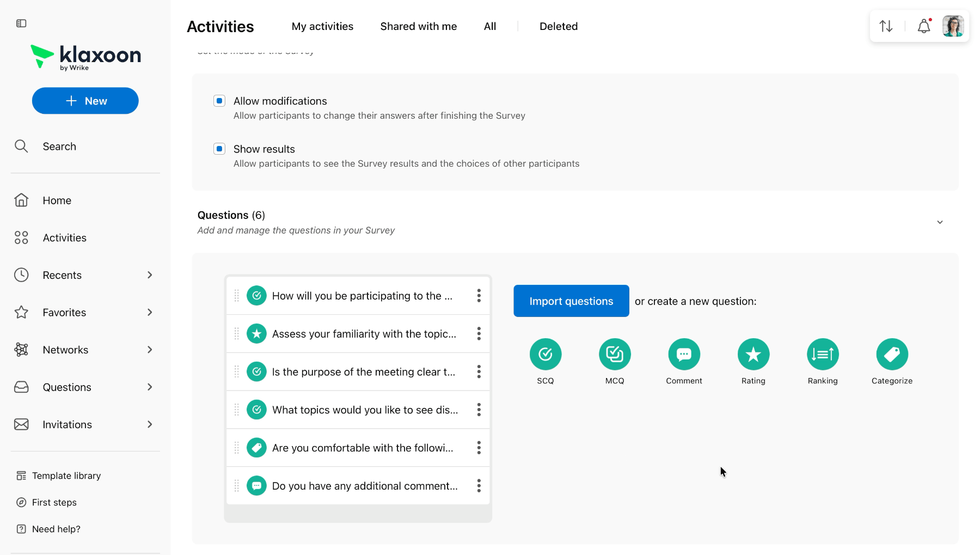Screen dimensions: 980x555
Task: Click the tag icon beside 'Are you comfortable'
Action: click(x=256, y=448)
